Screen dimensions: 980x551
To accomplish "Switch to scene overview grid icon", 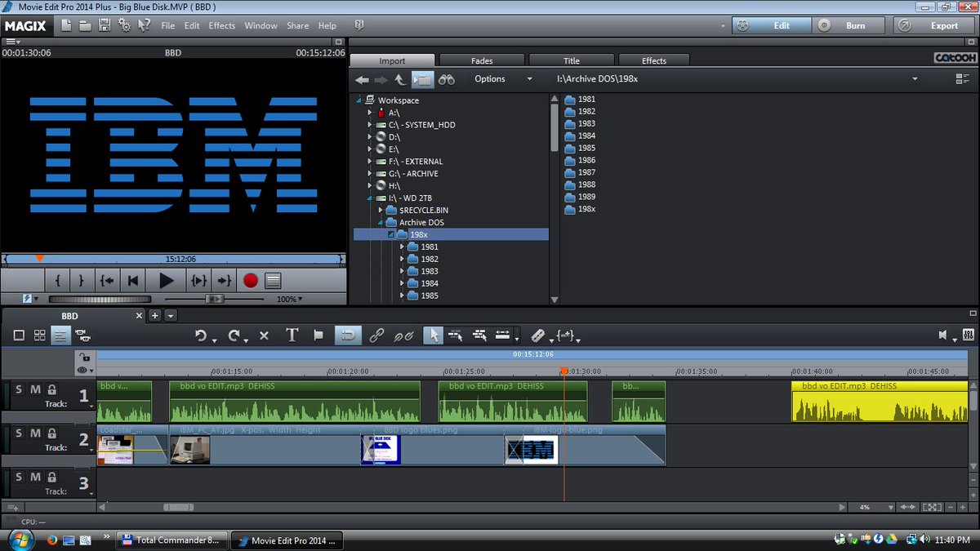I will tap(39, 335).
